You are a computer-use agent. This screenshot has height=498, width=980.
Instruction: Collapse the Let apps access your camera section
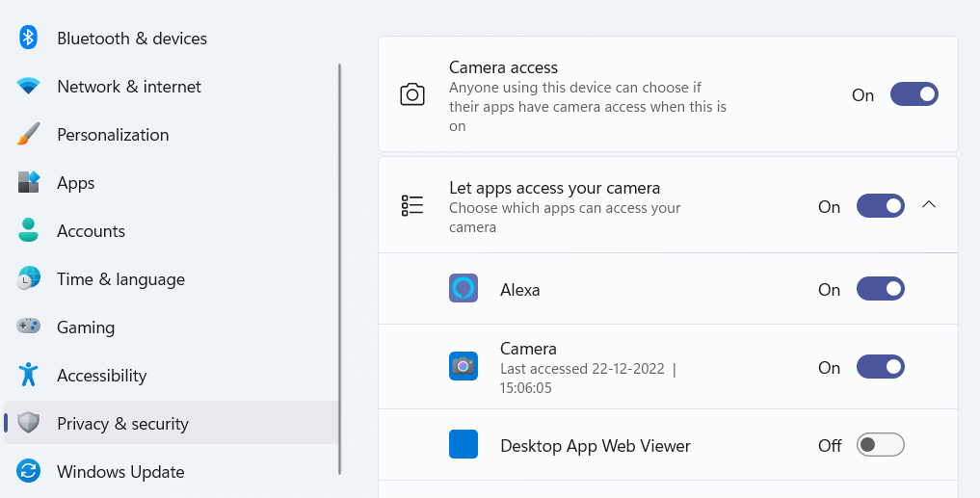point(929,204)
